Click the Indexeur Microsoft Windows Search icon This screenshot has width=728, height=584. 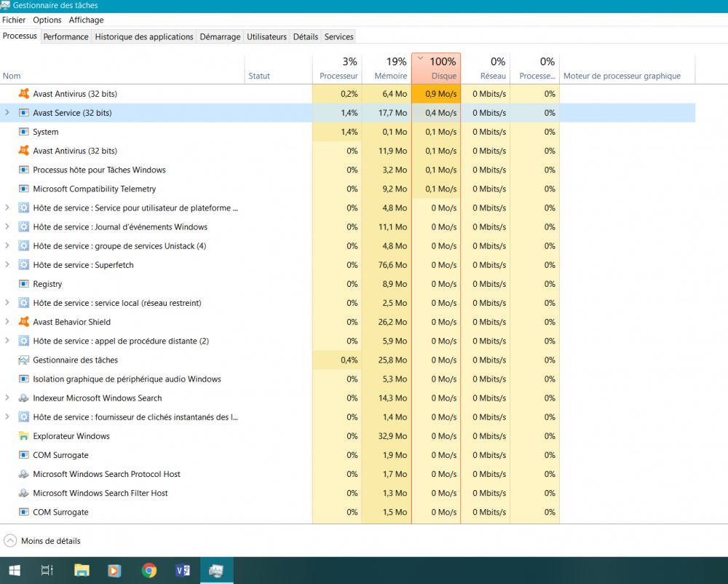pyautogui.click(x=24, y=398)
